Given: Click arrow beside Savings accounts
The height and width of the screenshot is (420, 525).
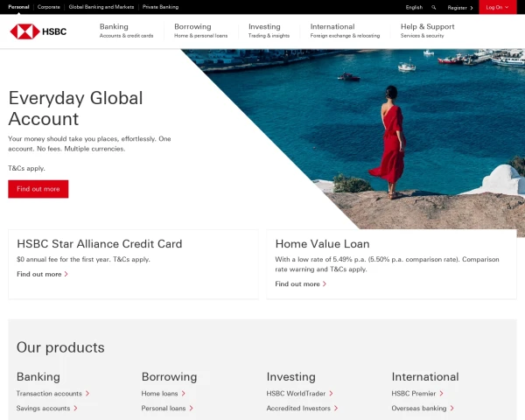Looking at the screenshot, I should pos(75,408).
